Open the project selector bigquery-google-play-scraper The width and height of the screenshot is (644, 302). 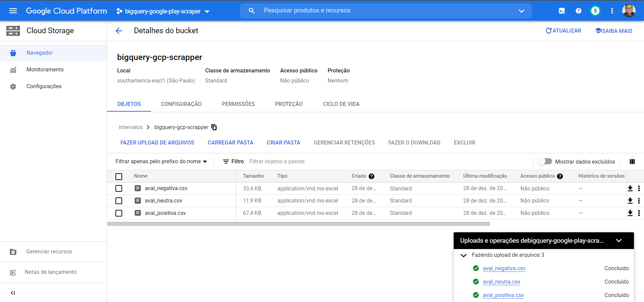[x=163, y=11]
